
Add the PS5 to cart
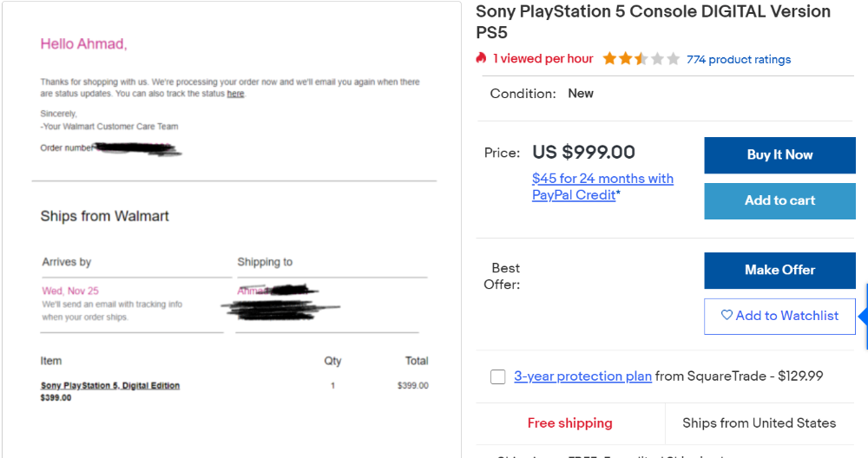point(779,200)
